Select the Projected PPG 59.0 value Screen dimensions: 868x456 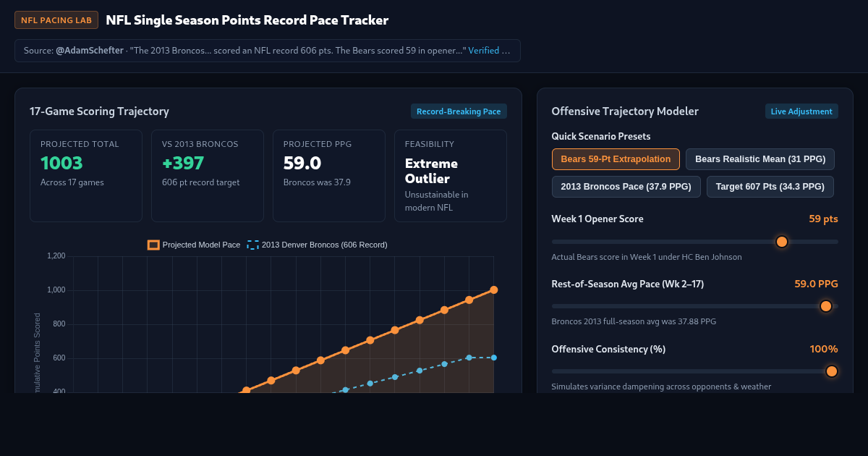click(302, 164)
